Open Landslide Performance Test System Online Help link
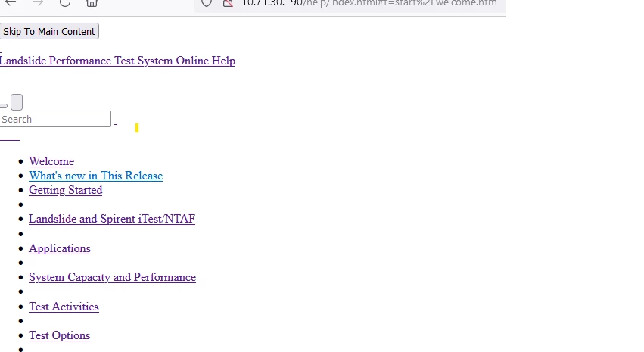This screenshot has height=352, width=644. pos(117,61)
